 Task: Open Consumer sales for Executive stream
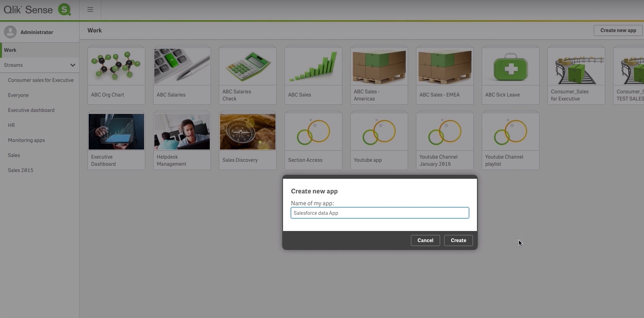click(41, 80)
